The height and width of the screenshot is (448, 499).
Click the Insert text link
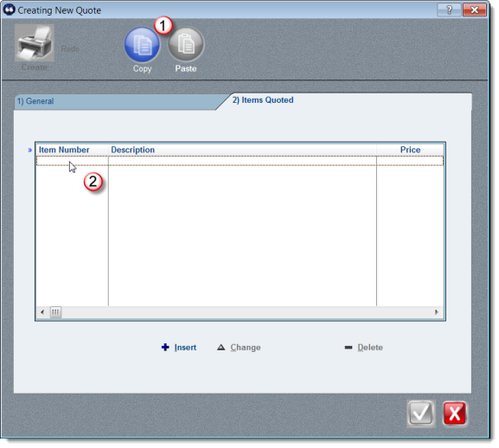click(x=185, y=348)
